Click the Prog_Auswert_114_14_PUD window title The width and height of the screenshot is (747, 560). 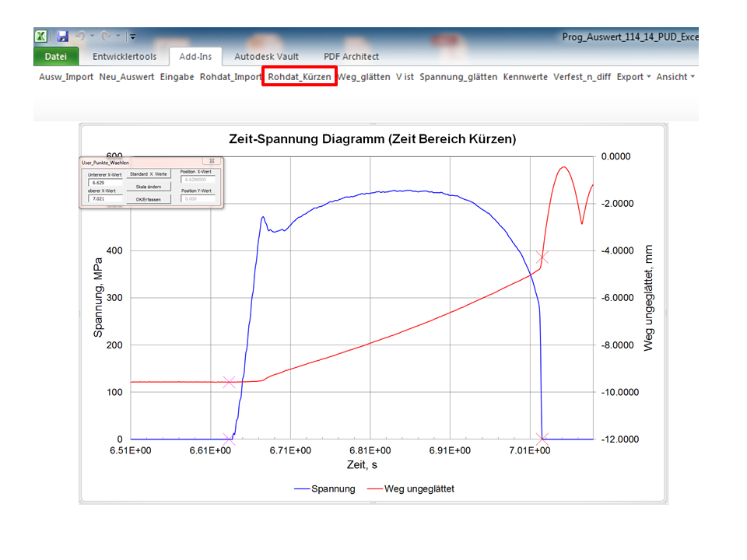coord(630,37)
